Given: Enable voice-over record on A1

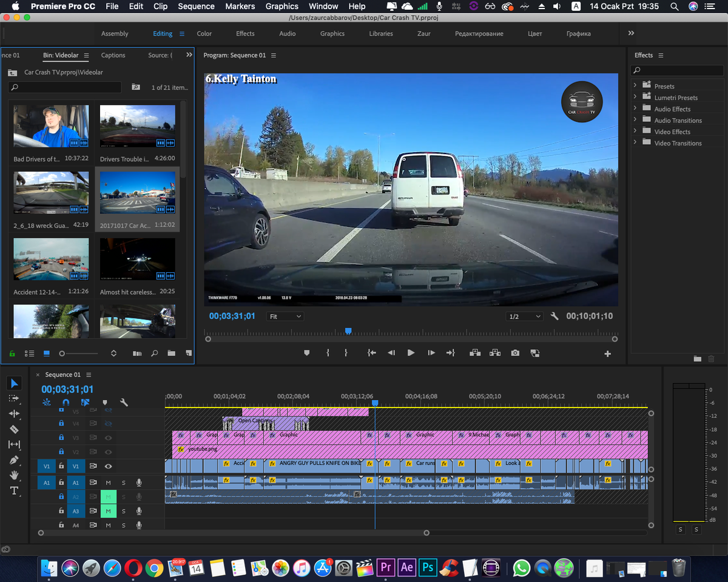Looking at the screenshot, I should pyautogui.click(x=139, y=483).
